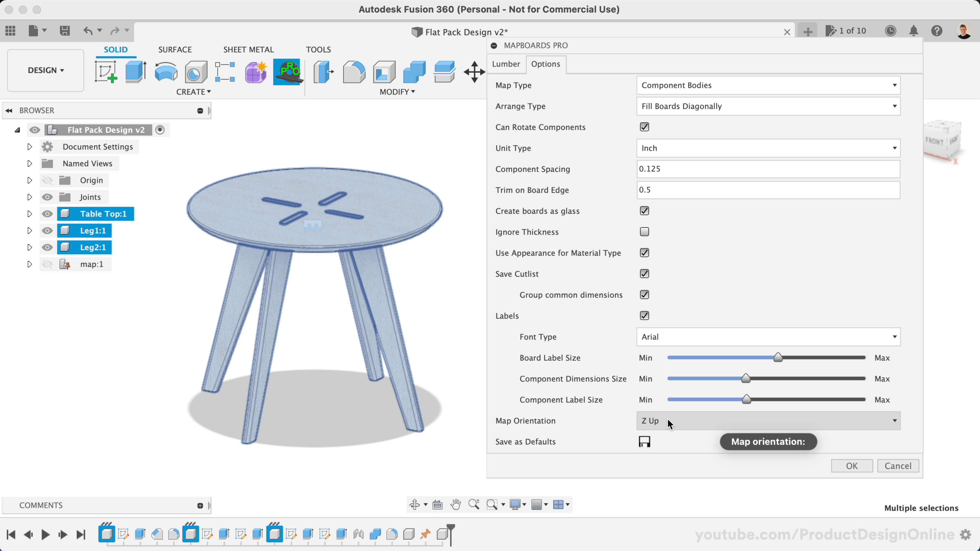
Task: Toggle Labels checkbox
Action: pyautogui.click(x=644, y=315)
